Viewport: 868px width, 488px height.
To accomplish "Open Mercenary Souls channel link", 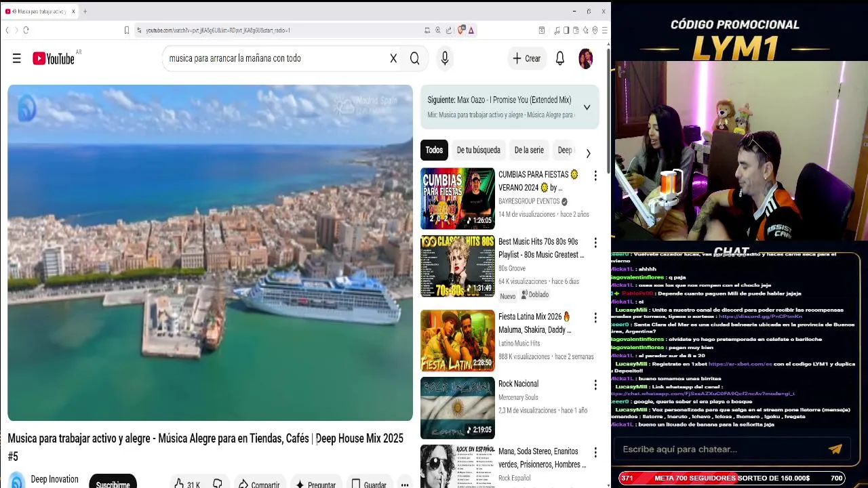I will point(518,397).
